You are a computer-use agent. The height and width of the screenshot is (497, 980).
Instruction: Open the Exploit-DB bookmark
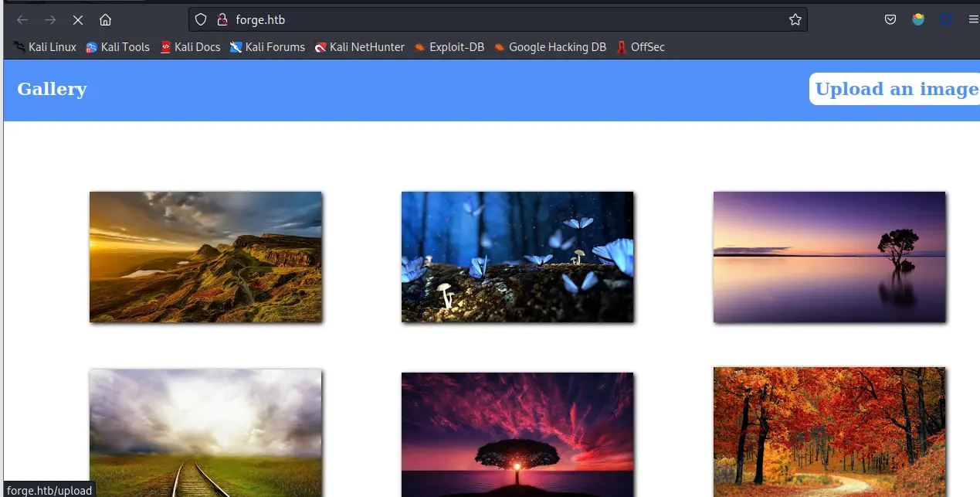[x=449, y=47]
